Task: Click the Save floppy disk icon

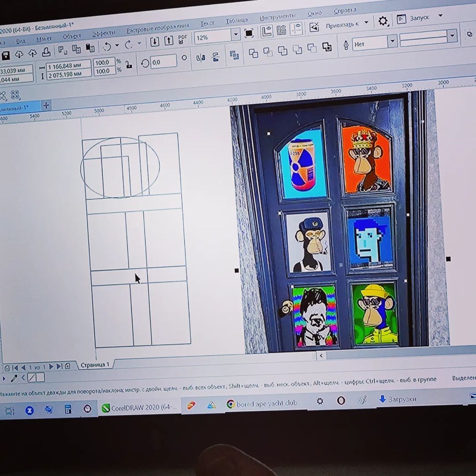Action: [6, 56]
